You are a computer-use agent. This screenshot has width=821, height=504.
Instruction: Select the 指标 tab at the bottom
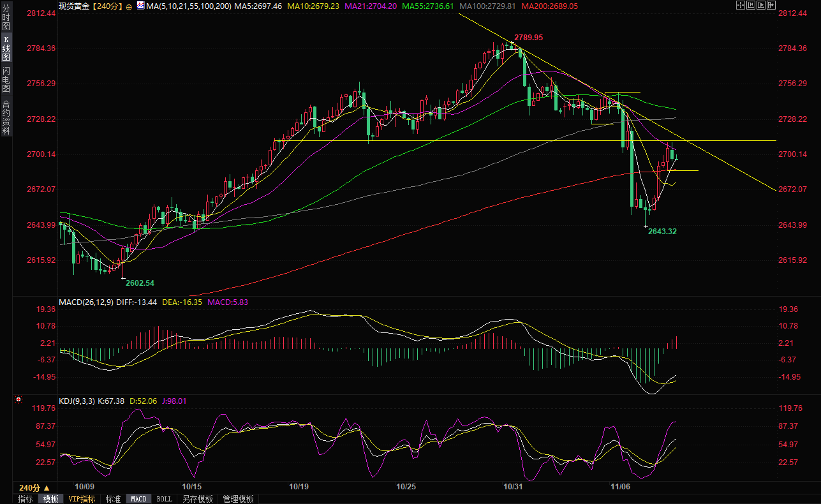coord(26,499)
